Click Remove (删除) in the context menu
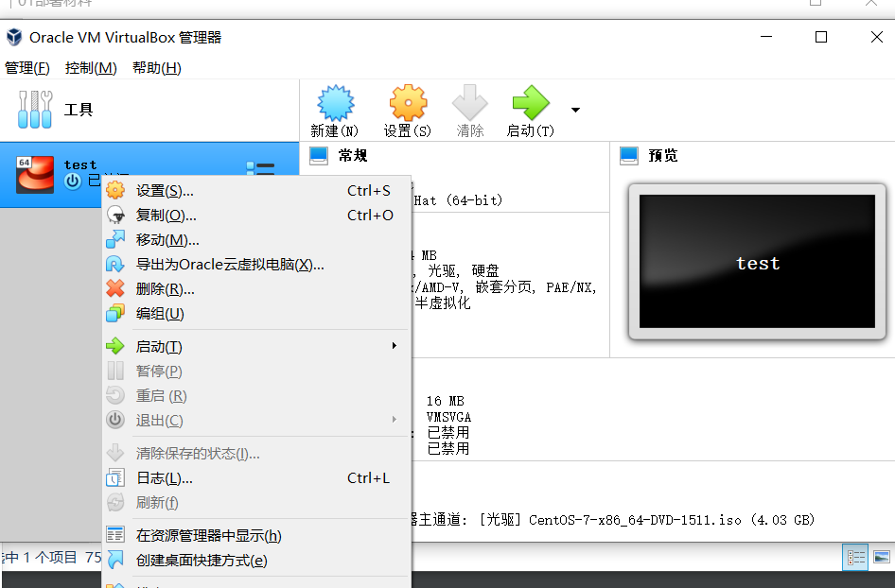 pyautogui.click(x=165, y=289)
